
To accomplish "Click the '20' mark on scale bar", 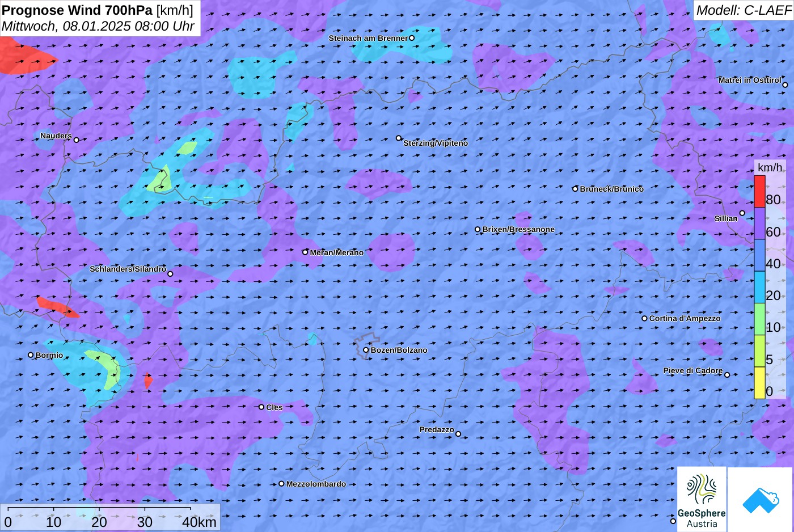I will point(99,522).
